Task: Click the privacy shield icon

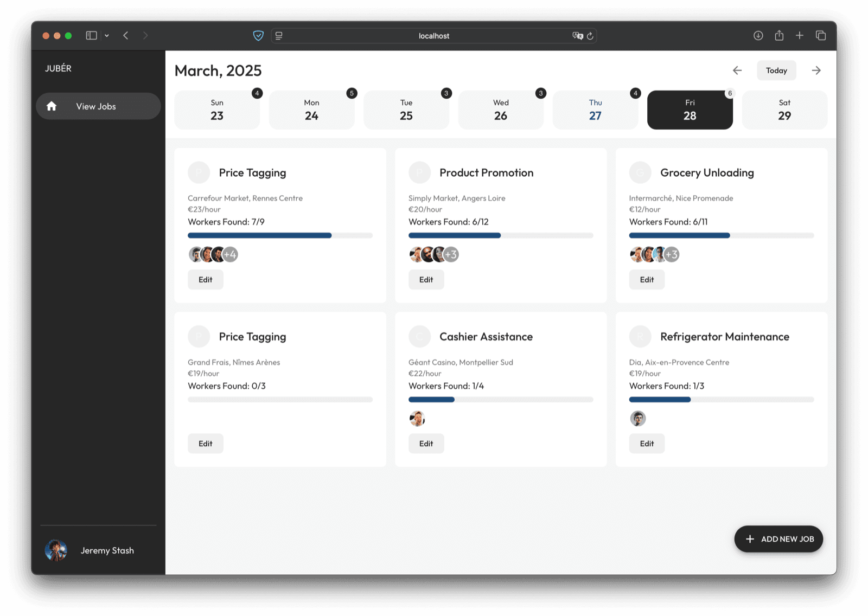Action: (x=258, y=36)
